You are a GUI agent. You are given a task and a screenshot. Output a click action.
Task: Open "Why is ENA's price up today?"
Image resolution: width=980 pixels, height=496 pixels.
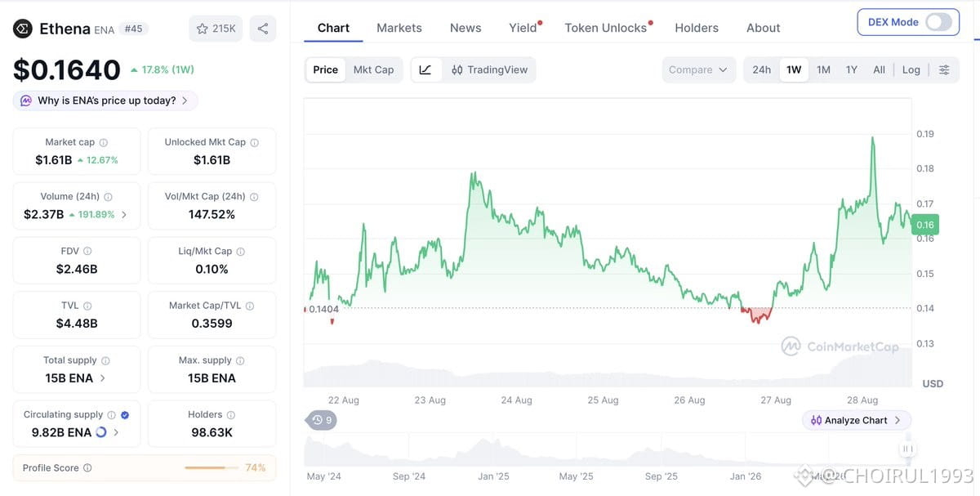105,101
